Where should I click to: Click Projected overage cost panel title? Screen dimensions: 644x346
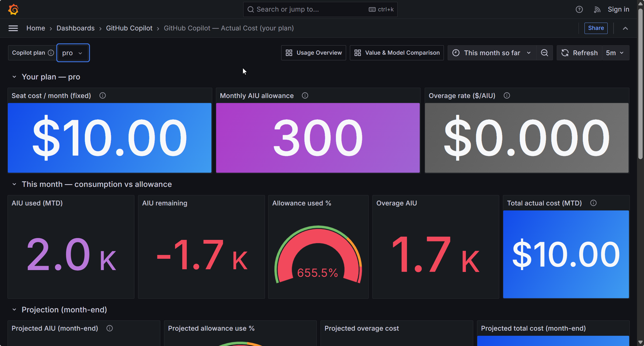(361, 328)
